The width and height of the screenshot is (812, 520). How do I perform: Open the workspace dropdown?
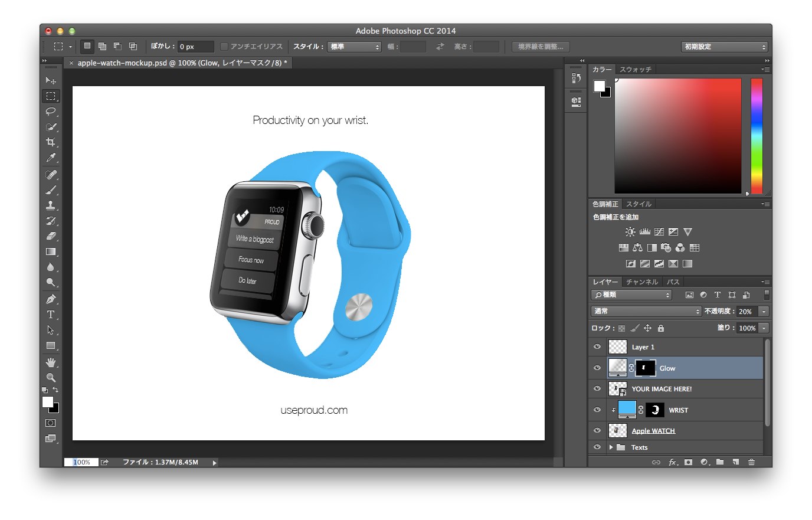click(725, 47)
